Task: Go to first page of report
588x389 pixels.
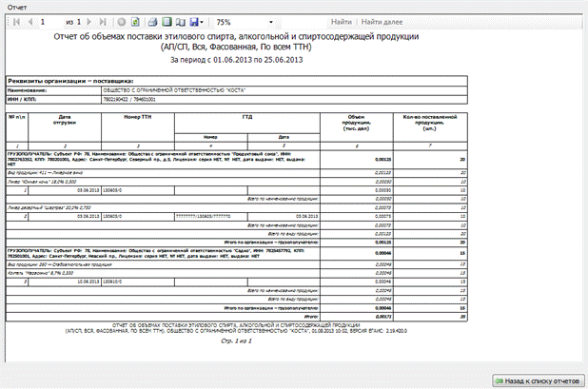Action: [16, 22]
